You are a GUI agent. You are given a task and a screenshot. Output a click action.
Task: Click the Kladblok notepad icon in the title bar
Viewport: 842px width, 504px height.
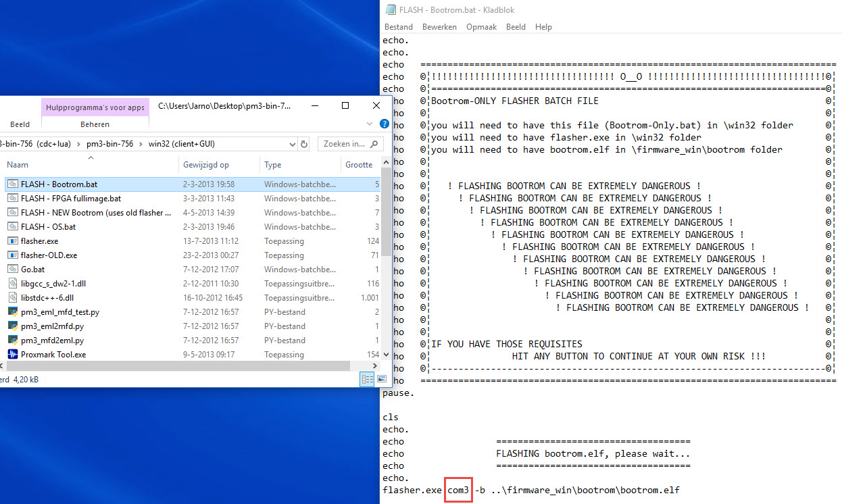pos(390,10)
